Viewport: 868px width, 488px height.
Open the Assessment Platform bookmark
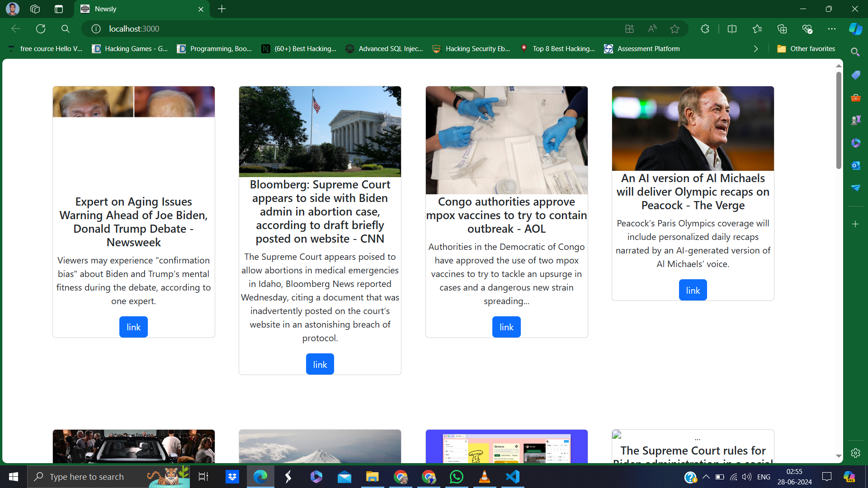coord(642,49)
